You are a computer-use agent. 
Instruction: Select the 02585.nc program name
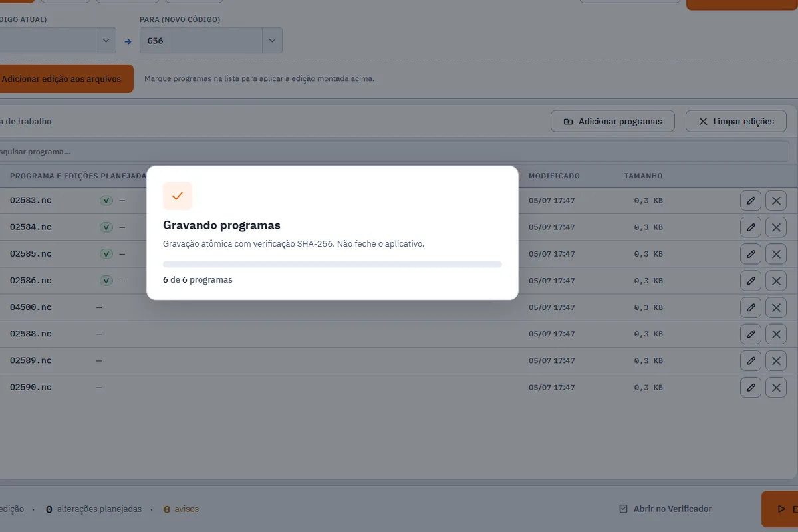(x=31, y=253)
